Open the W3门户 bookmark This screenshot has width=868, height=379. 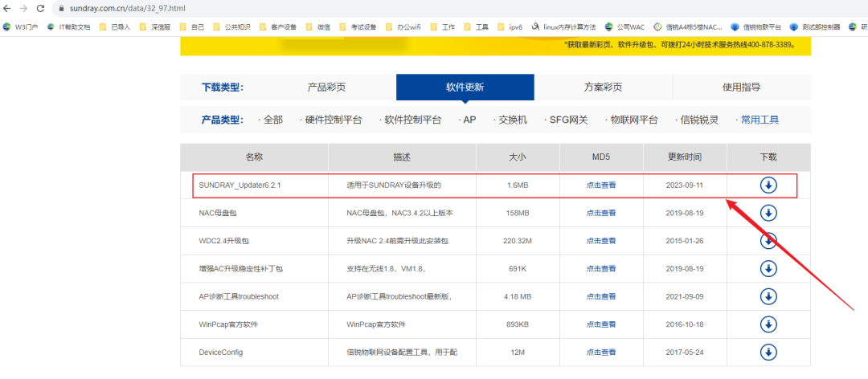point(21,26)
